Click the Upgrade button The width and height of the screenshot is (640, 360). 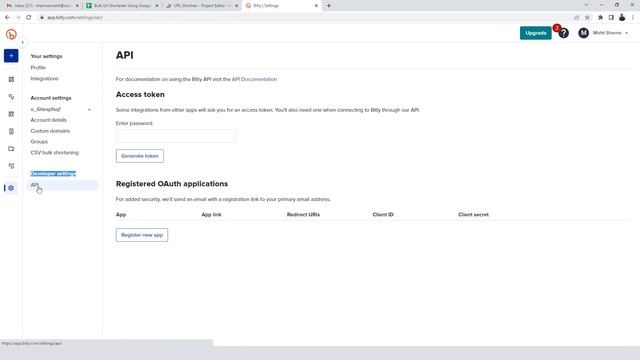click(536, 33)
